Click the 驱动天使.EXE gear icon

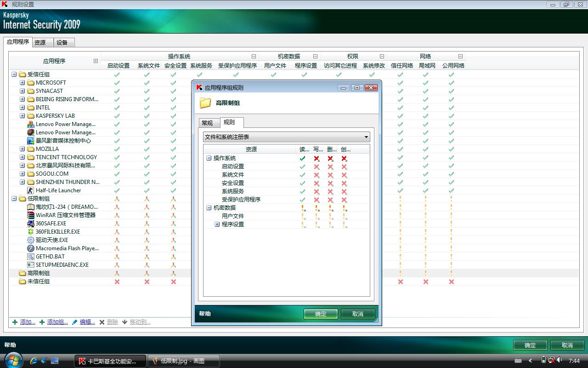[x=31, y=240]
